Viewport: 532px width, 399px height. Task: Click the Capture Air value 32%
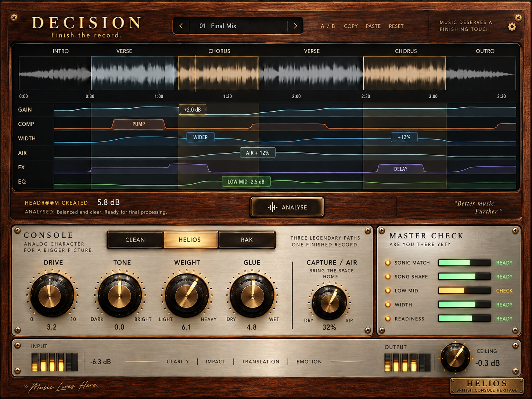coord(329,327)
